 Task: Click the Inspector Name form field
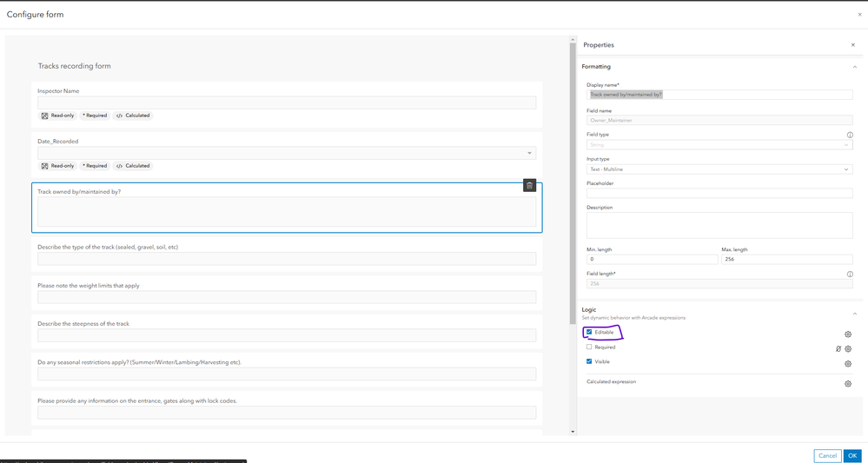(287, 103)
